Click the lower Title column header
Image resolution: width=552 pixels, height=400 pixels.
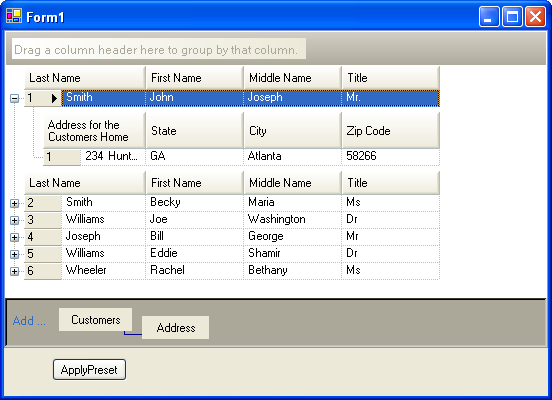point(391,183)
